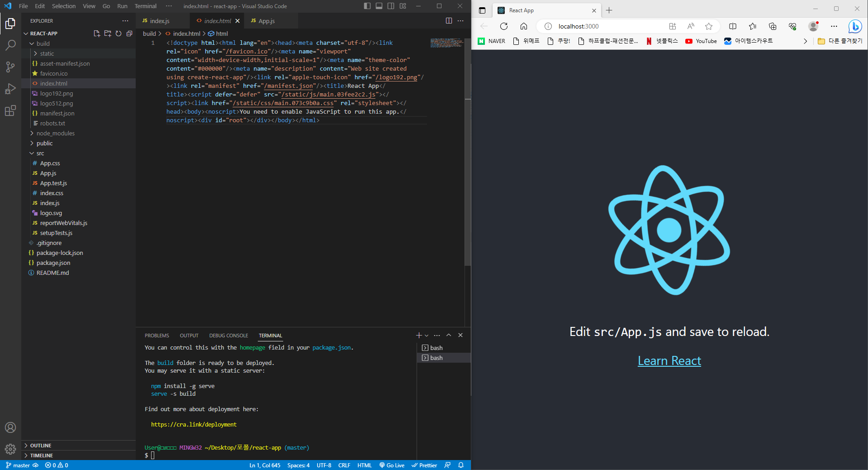
Task: Follow the Learn React link
Action: [x=669, y=361]
